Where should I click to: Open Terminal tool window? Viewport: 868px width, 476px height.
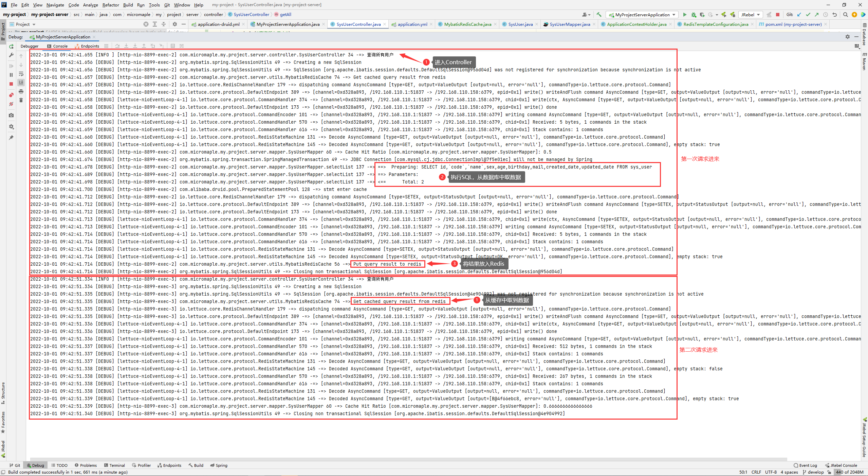(x=114, y=465)
